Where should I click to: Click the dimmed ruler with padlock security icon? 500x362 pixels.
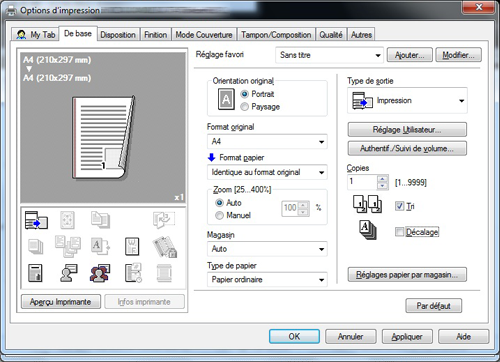click(x=165, y=247)
